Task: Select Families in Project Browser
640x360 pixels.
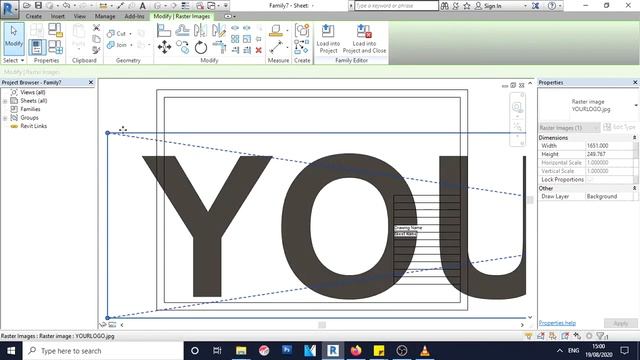Action: point(30,109)
